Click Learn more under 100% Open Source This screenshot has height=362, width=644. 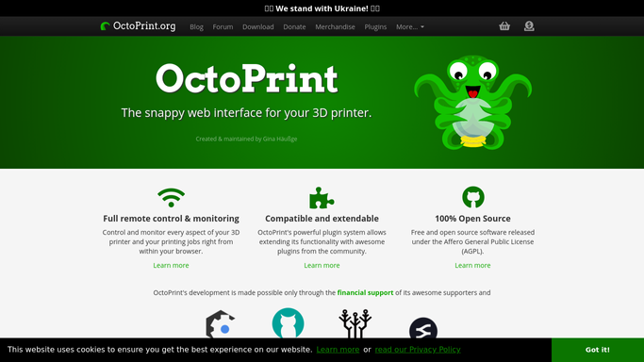click(472, 265)
